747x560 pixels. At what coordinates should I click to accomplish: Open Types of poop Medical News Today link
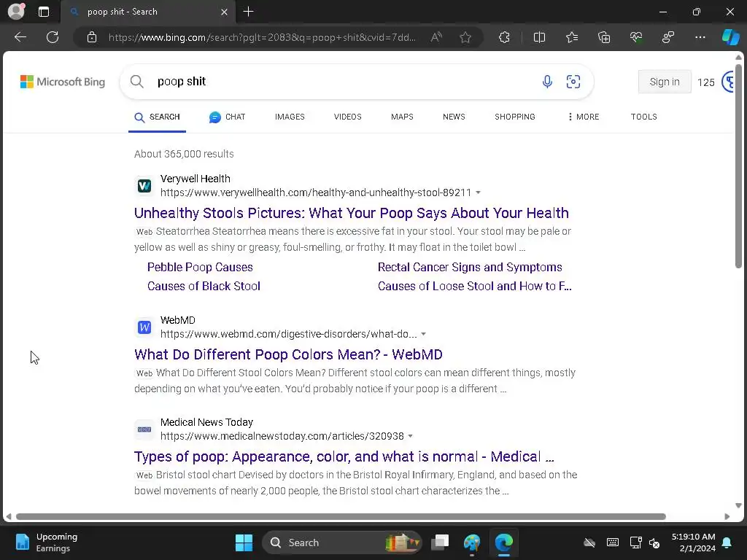coord(344,456)
